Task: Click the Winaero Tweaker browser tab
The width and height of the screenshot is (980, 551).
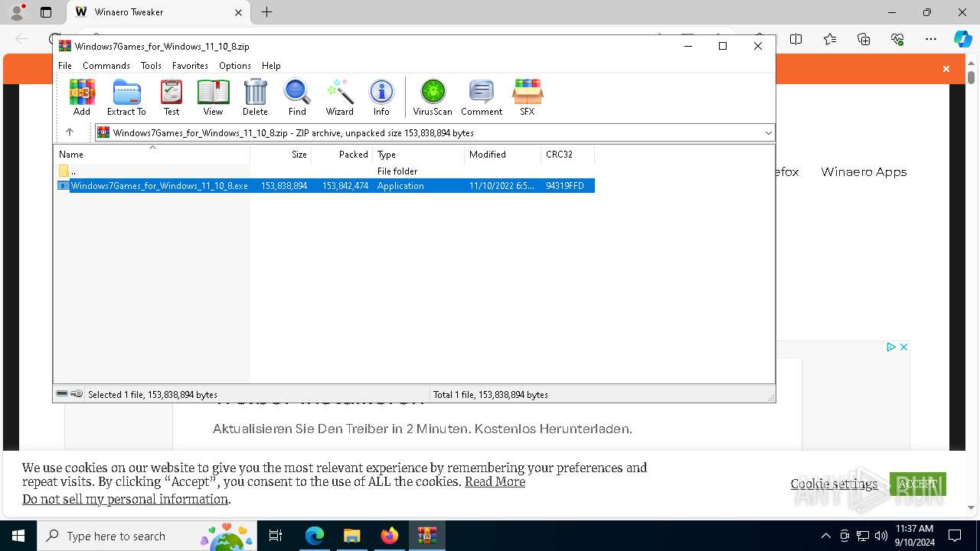Action: click(157, 12)
